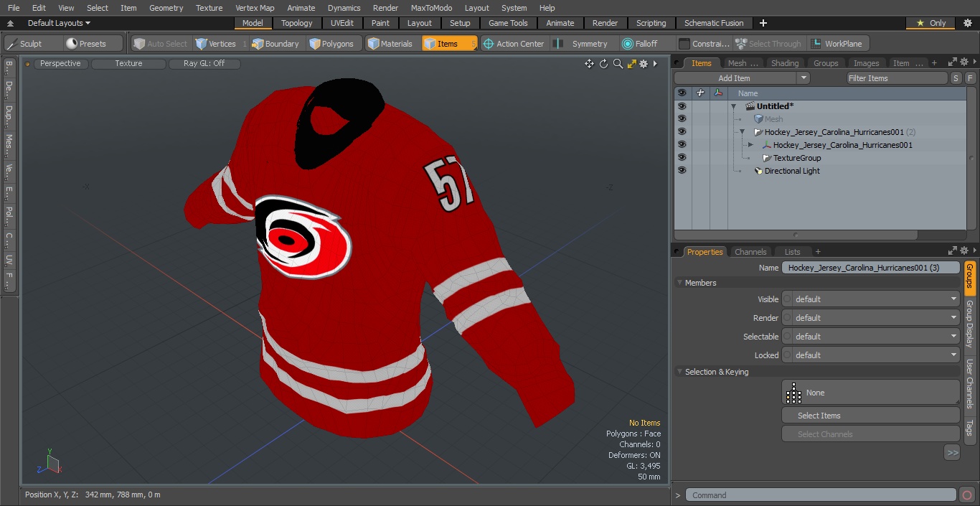Screen dimensions: 980x506
Task: Click the Filter Items field
Action: pos(897,78)
